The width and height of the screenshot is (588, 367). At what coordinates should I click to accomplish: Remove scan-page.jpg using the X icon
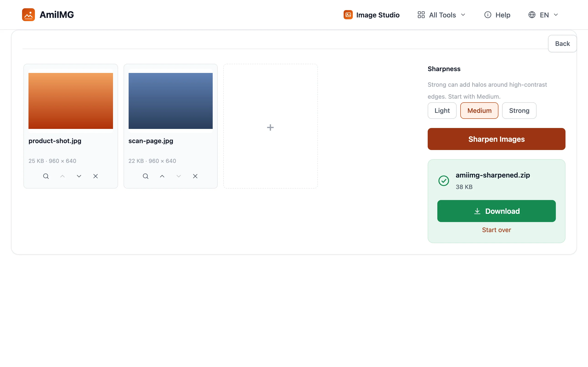coord(195,176)
